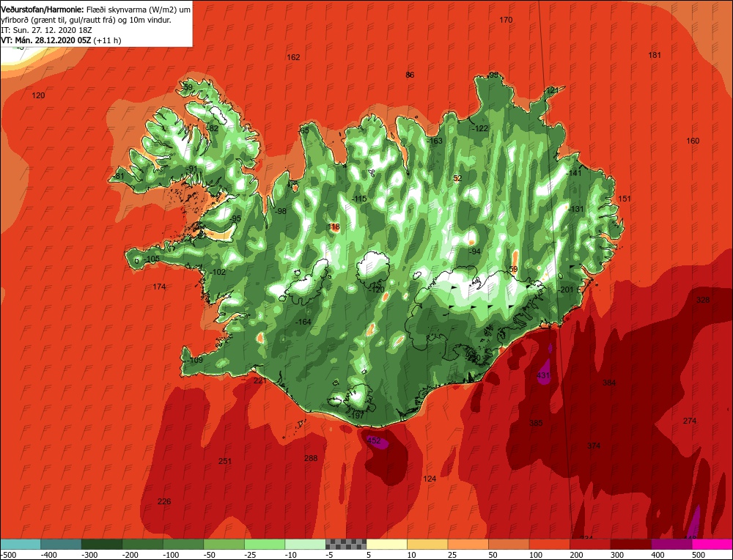Click the land value -131 in east Iceland
The height and width of the screenshot is (560, 733).
pos(576,209)
